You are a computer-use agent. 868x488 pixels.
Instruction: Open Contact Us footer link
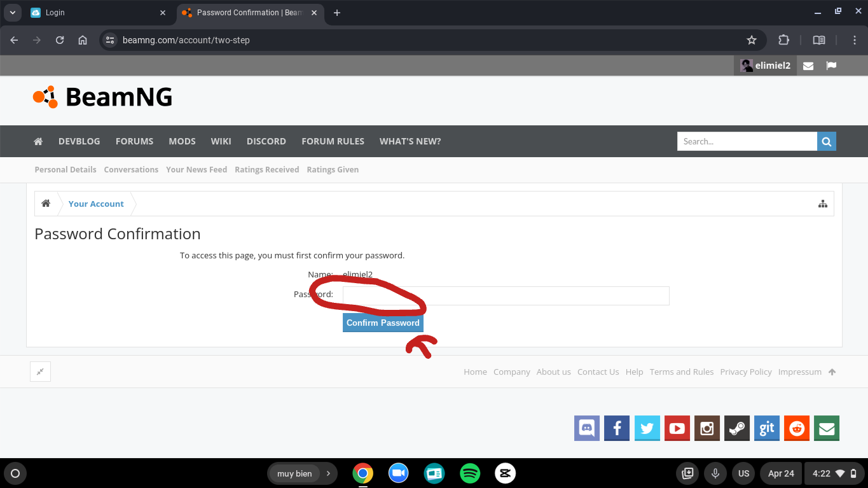[x=598, y=372]
